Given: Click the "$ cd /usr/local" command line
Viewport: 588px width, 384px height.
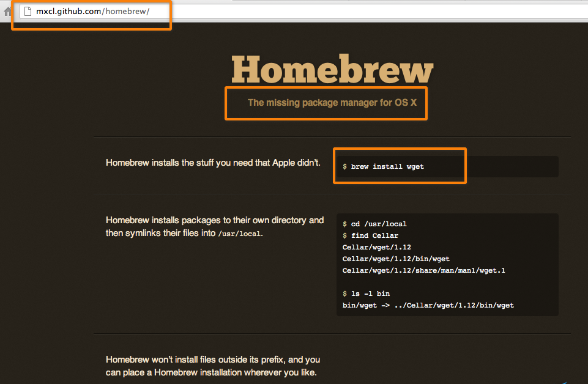Looking at the screenshot, I should pyautogui.click(x=374, y=224).
